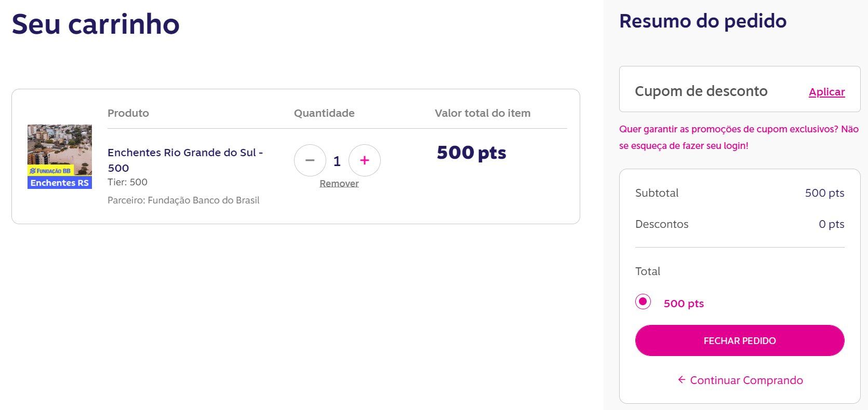Select the 500 pts radio option
This screenshot has height=410, width=868.
pyautogui.click(x=643, y=302)
